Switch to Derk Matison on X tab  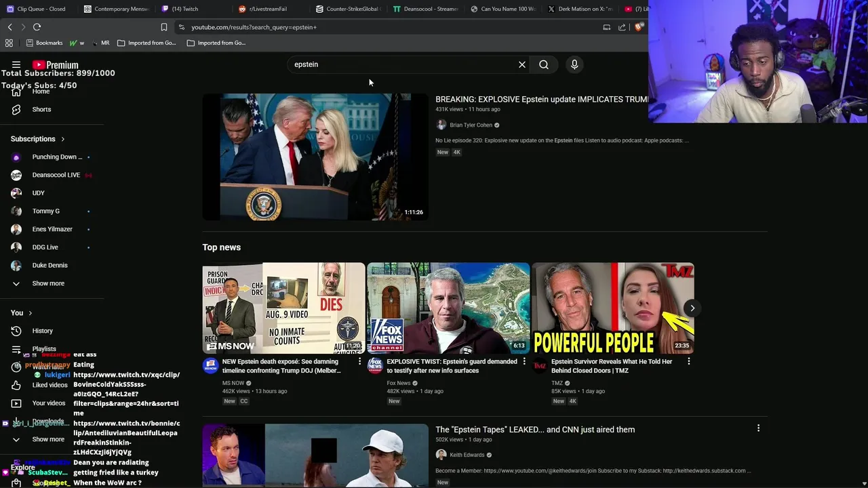(x=580, y=9)
